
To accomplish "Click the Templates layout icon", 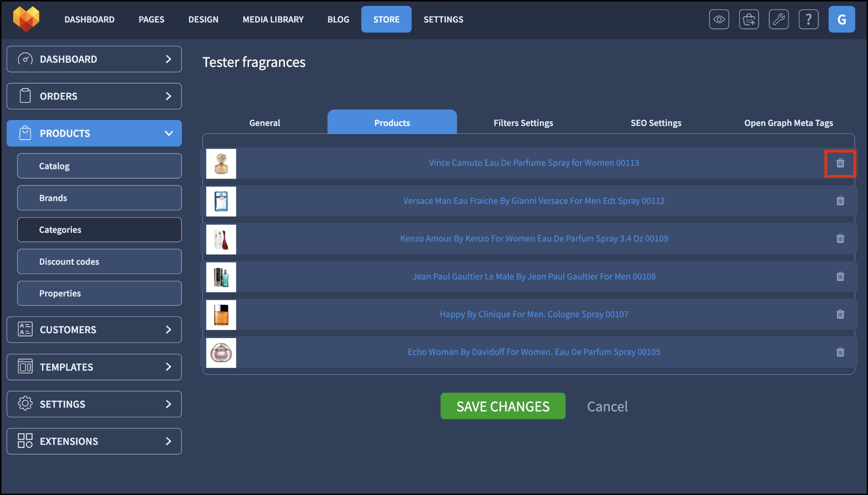I will coord(25,366).
